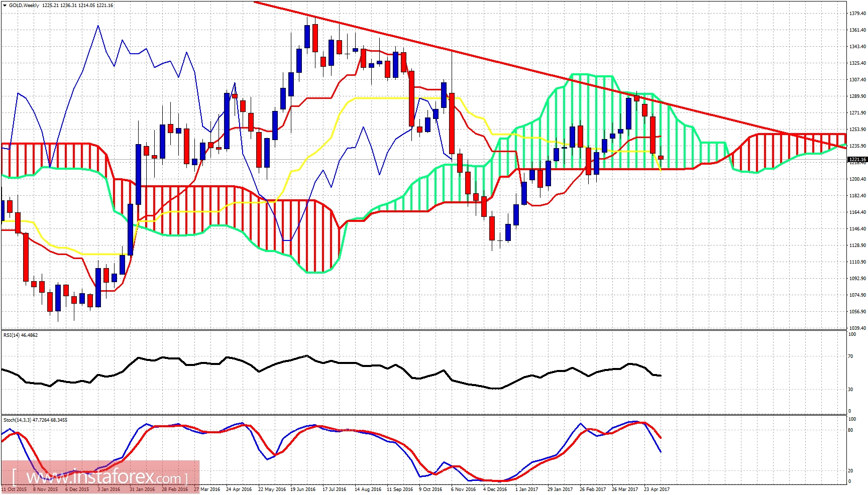Click the 27 Mar 2016 date label
Viewport: 868px width, 495px height.
(x=207, y=489)
